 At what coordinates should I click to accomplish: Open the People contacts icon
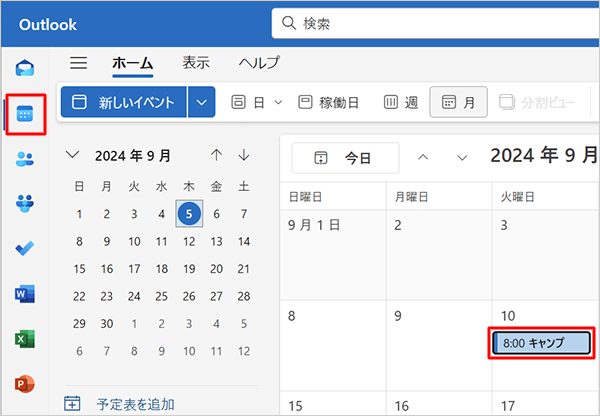25,159
